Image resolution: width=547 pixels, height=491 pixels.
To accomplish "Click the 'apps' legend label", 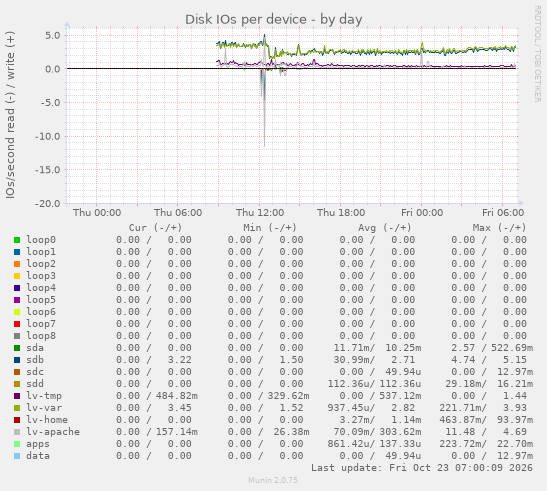I will click(x=38, y=444).
